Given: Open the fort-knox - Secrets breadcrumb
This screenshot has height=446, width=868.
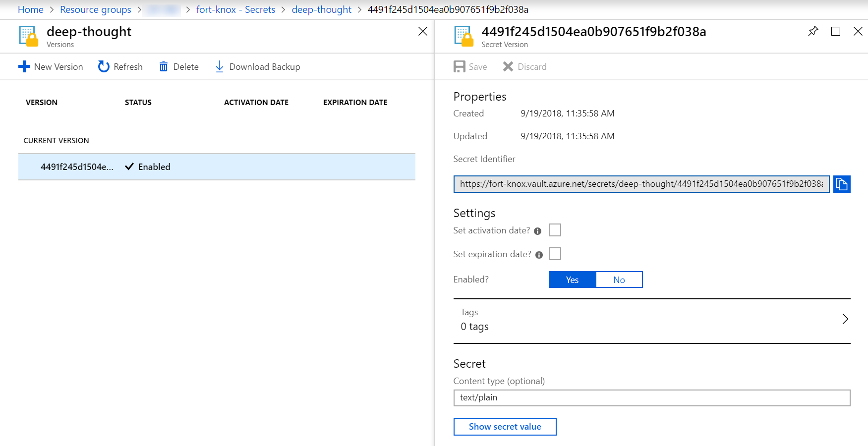Looking at the screenshot, I should [x=235, y=9].
